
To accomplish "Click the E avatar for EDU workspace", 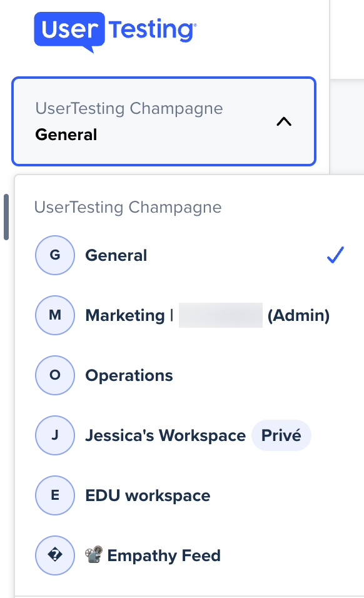I will [55, 495].
